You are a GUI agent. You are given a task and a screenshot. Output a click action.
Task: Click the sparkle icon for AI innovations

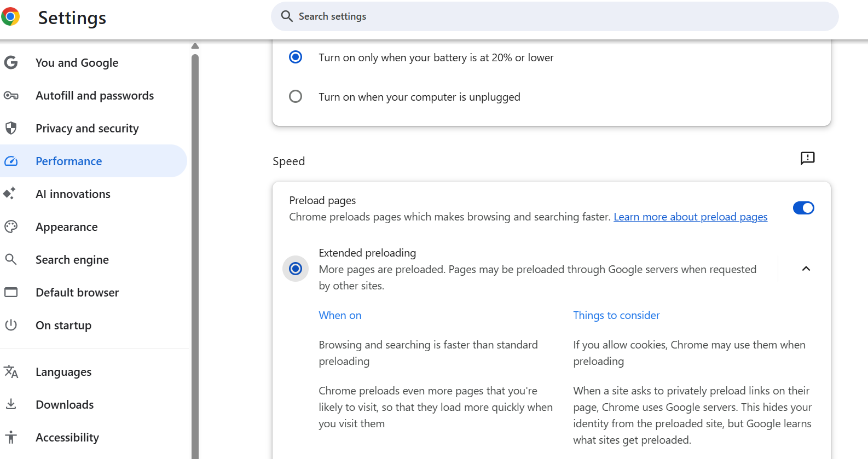coord(10,194)
